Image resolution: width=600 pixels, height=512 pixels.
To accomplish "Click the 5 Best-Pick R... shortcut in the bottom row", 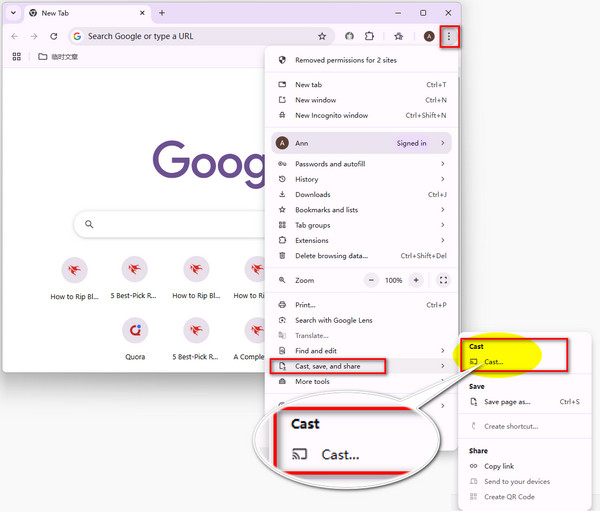I will (196, 339).
